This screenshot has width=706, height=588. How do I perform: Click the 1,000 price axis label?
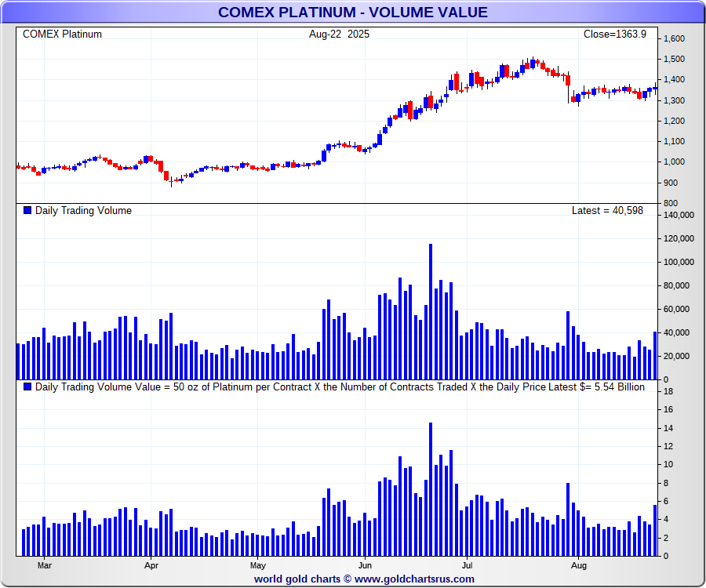(675, 162)
